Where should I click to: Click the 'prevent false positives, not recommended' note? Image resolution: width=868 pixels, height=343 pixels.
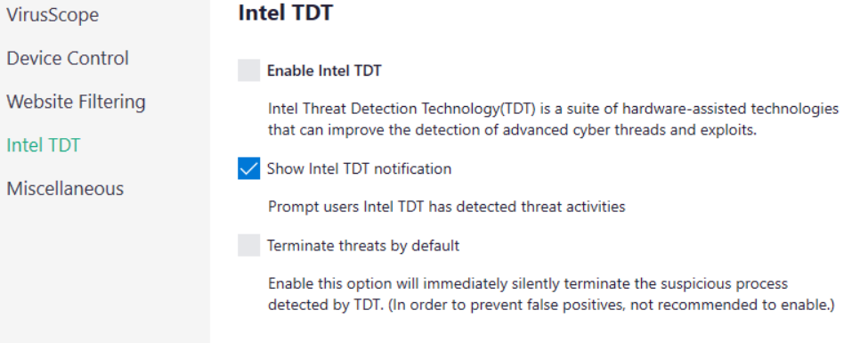point(551,306)
